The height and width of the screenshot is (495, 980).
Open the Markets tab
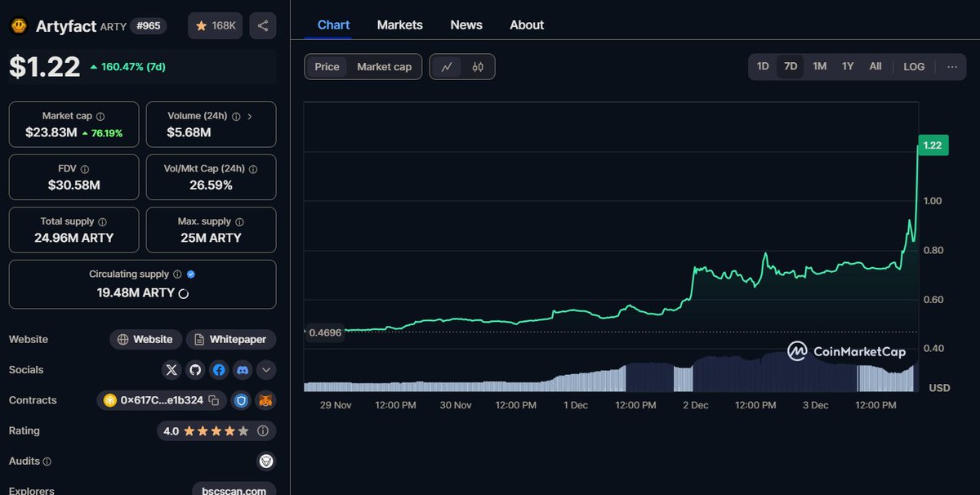point(400,25)
